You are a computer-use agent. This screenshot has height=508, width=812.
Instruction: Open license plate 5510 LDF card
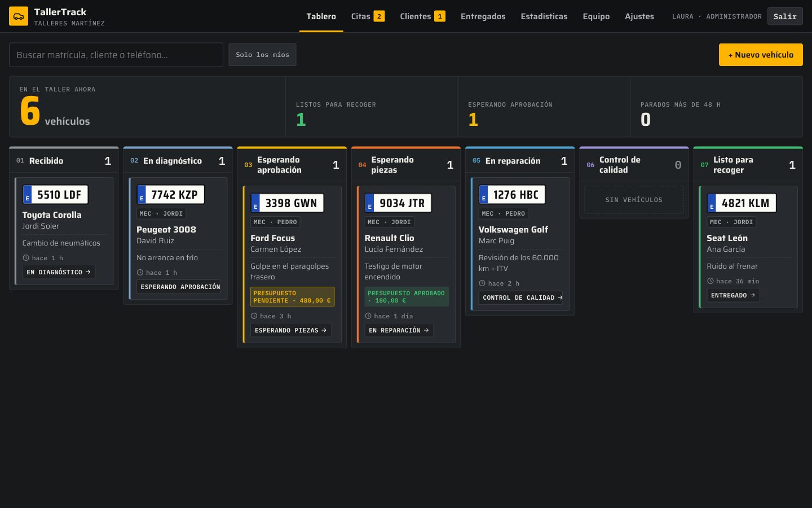(55, 195)
